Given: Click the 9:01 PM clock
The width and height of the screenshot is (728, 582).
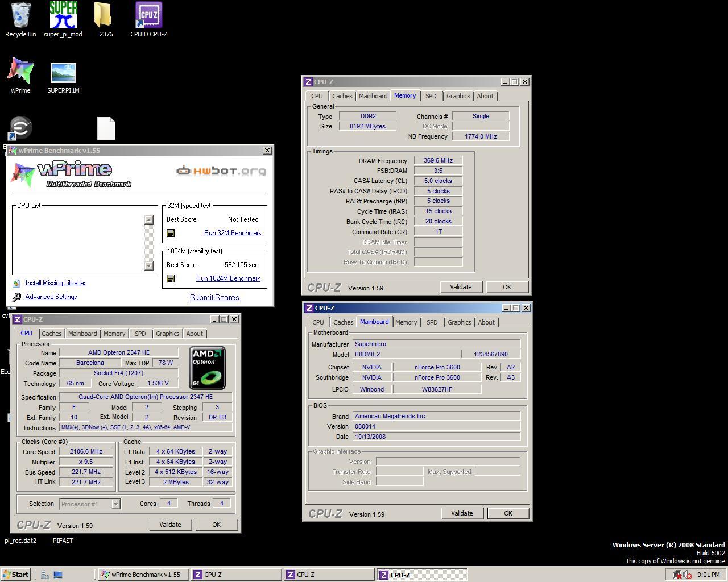Looking at the screenshot, I should tap(708, 575).
